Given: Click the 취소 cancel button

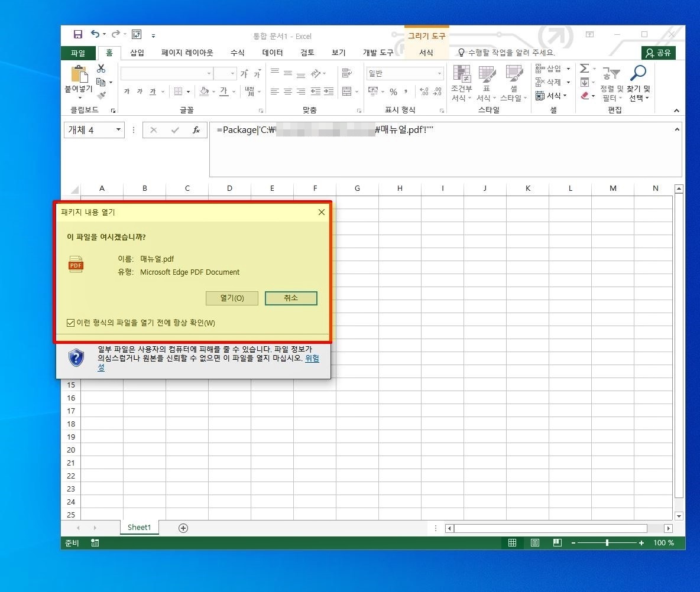Looking at the screenshot, I should pyautogui.click(x=291, y=298).
